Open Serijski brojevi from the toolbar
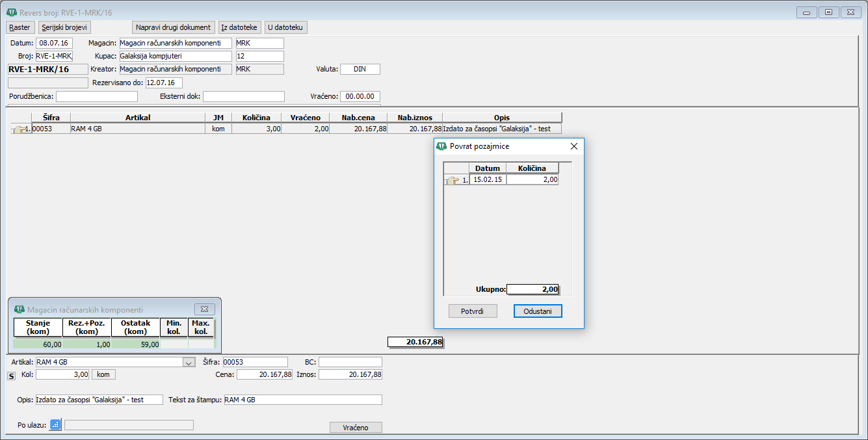The width and height of the screenshot is (868, 440). [x=64, y=27]
